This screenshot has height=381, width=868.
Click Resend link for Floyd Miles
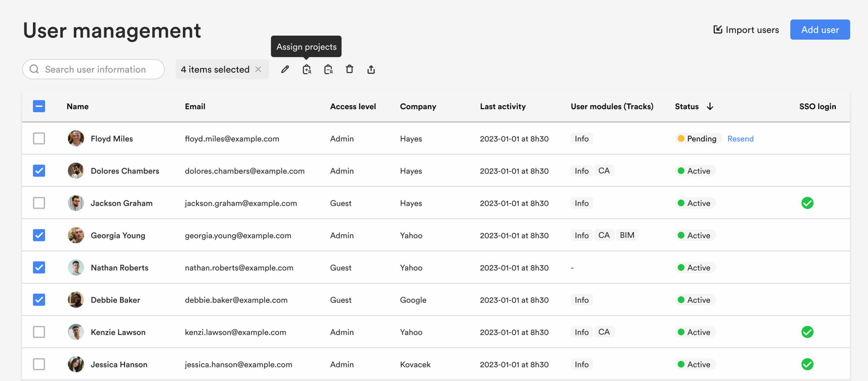[741, 139]
